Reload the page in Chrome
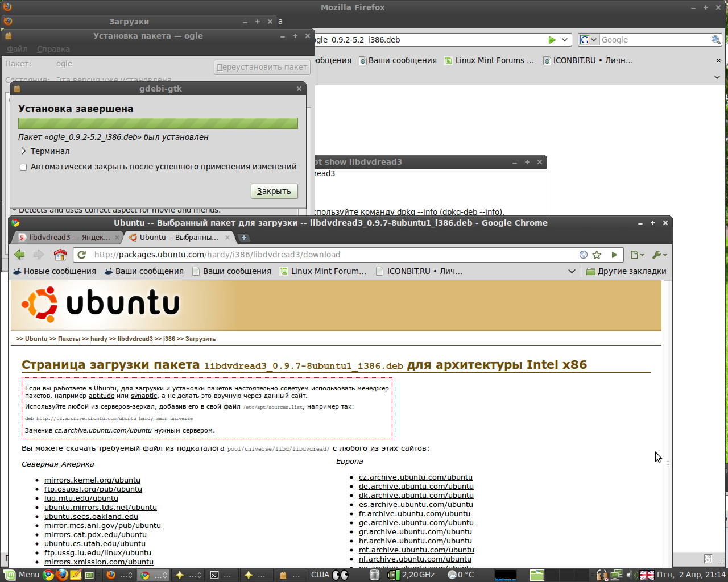Viewport: 728px width, 582px height. tap(82, 255)
